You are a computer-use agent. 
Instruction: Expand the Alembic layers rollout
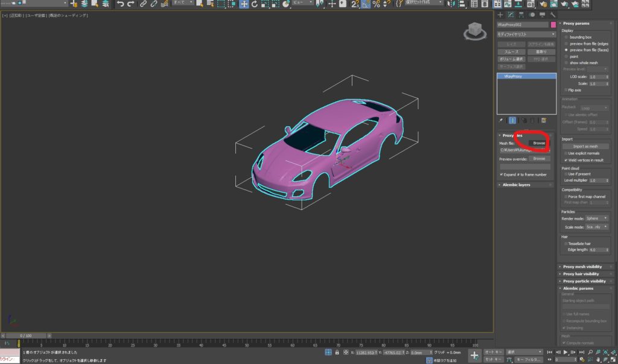pyautogui.click(x=516, y=185)
